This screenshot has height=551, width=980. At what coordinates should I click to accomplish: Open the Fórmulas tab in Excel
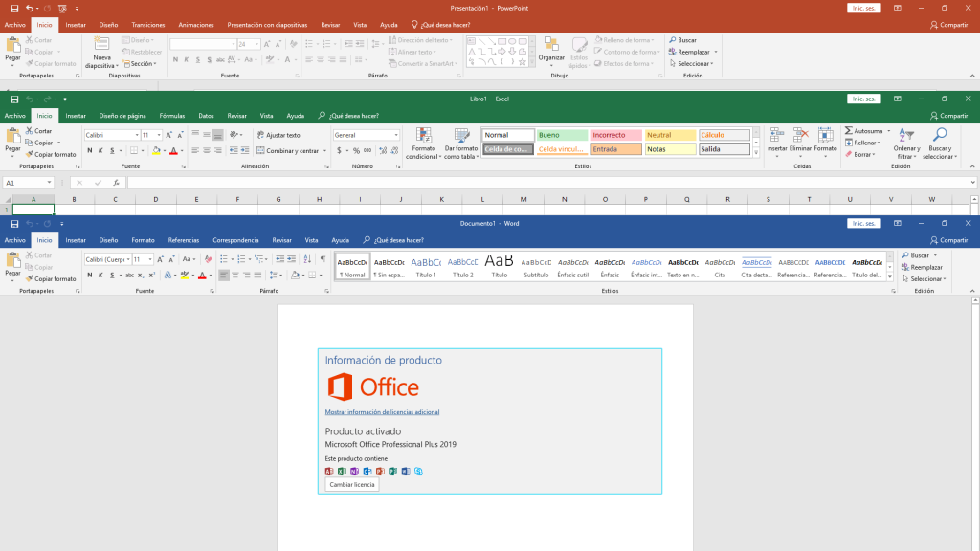172,116
